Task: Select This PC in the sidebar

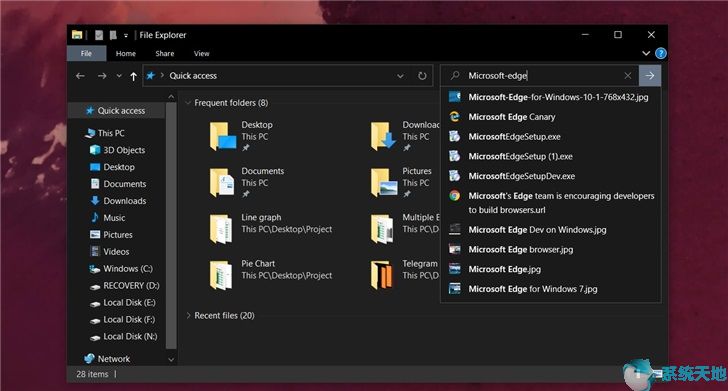Action: 105,133
